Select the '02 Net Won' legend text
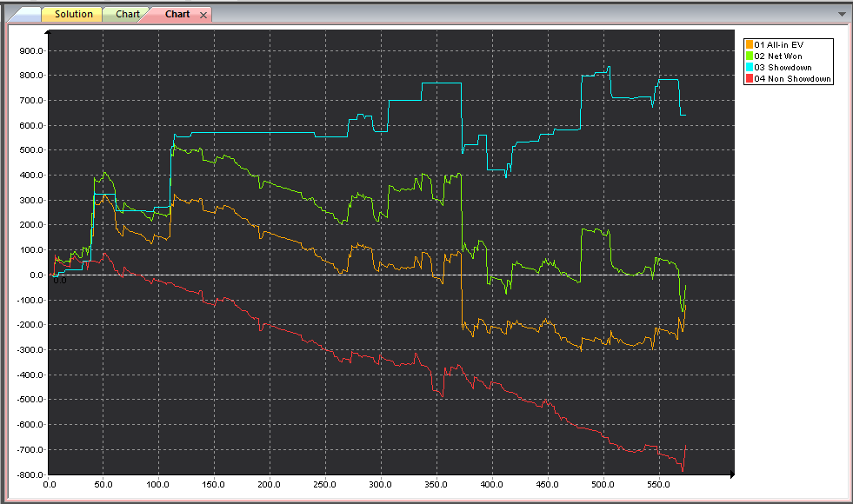This screenshot has width=853, height=504. coord(778,56)
